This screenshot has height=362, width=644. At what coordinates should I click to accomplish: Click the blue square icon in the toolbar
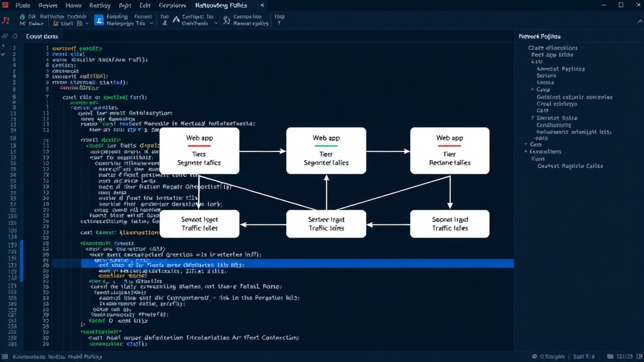(99, 20)
